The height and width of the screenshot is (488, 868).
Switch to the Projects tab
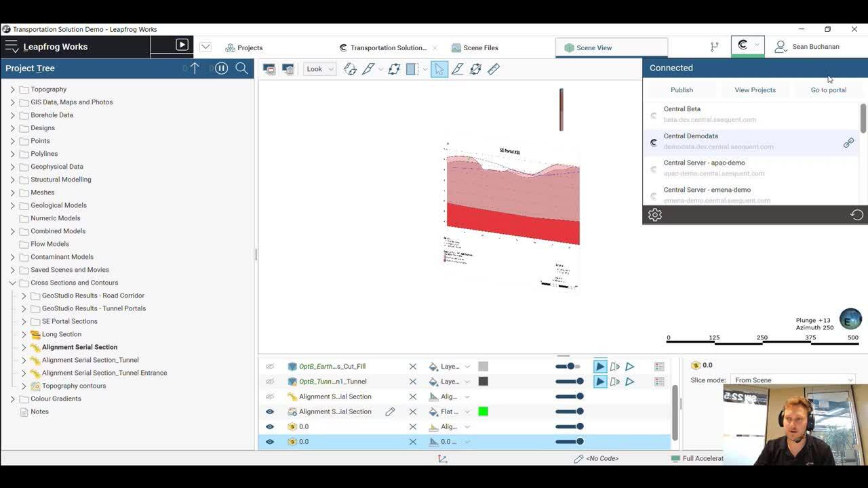244,47
